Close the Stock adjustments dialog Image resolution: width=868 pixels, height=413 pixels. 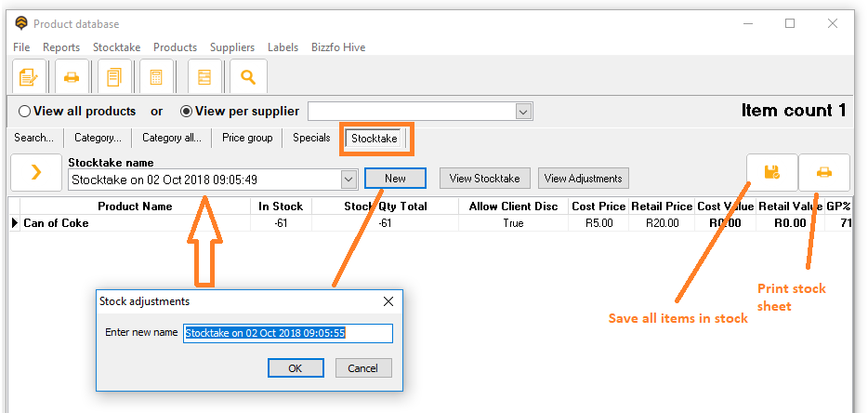click(388, 302)
